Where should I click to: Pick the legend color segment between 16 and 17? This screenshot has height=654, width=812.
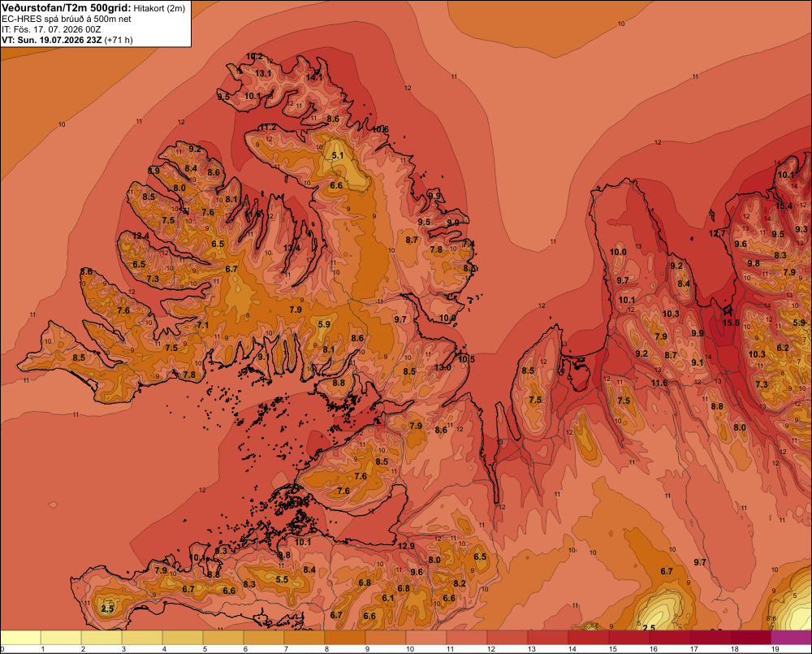(x=670, y=638)
